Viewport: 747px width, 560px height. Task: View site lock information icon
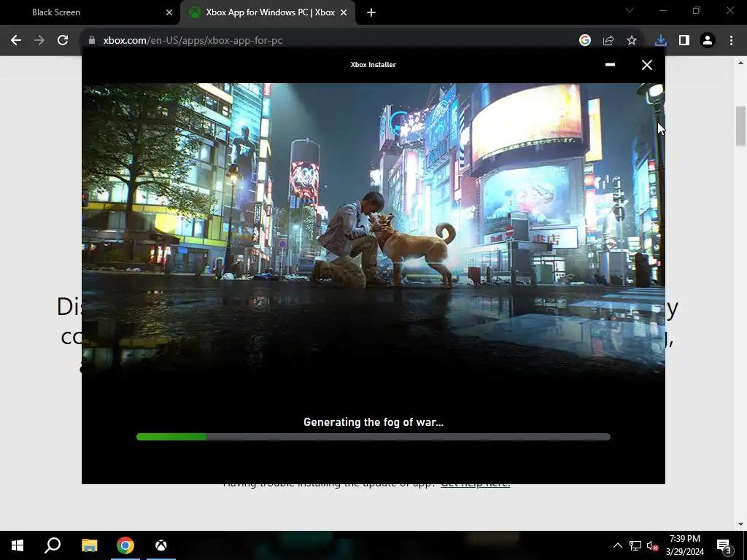coord(92,41)
